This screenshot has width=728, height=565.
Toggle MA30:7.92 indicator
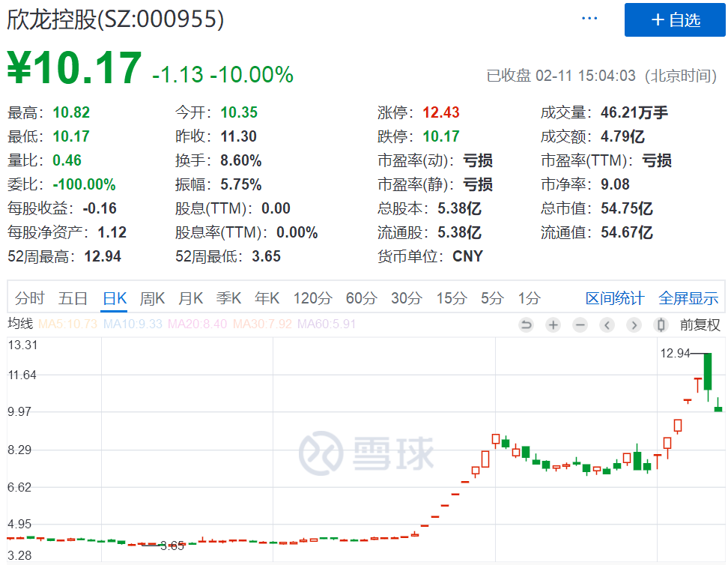click(x=262, y=324)
